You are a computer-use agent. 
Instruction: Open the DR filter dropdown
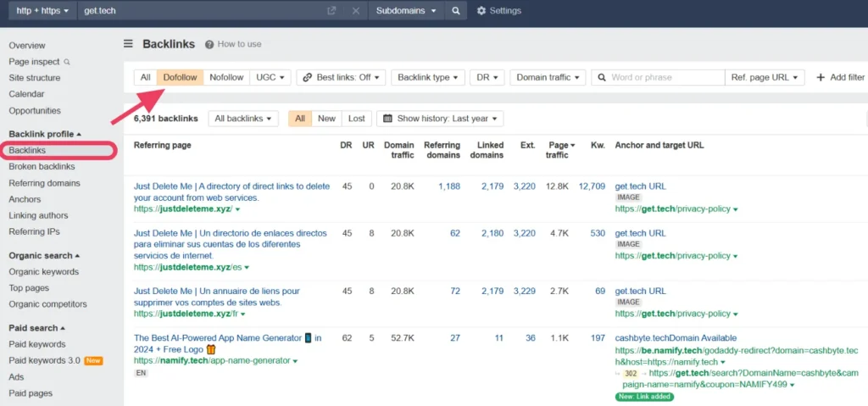tap(487, 77)
